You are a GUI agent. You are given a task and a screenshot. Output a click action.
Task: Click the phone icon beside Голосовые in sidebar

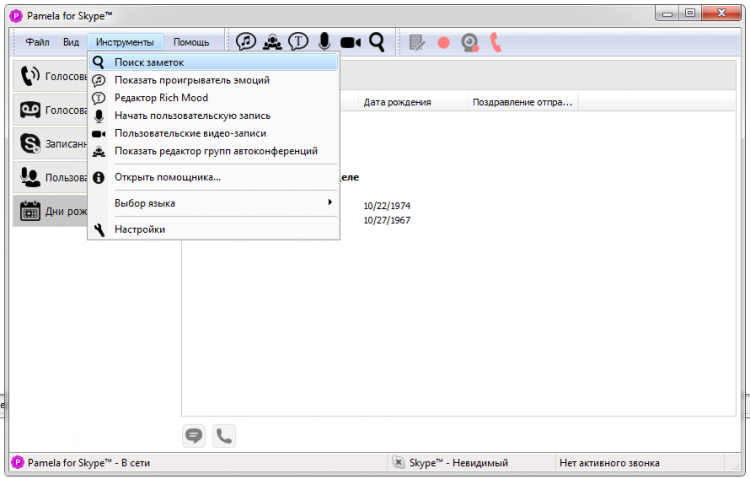(30, 76)
